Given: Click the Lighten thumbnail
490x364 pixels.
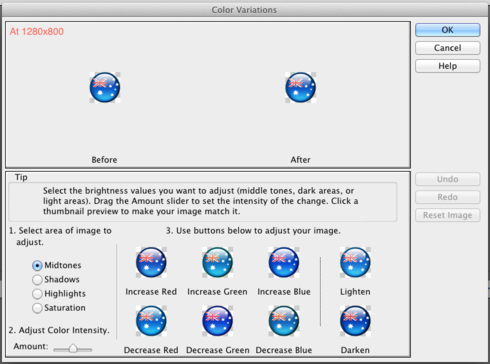Looking at the screenshot, I should coord(355,262).
